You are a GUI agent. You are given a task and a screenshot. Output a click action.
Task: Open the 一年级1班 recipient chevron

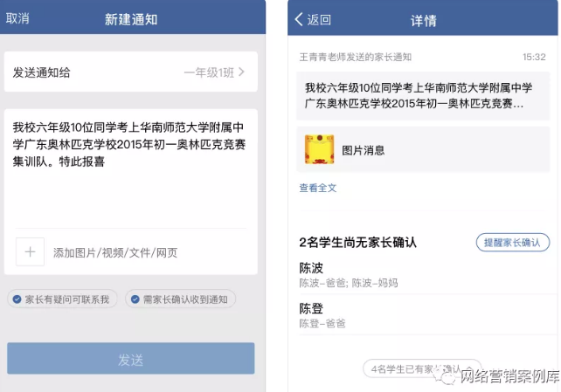(242, 72)
